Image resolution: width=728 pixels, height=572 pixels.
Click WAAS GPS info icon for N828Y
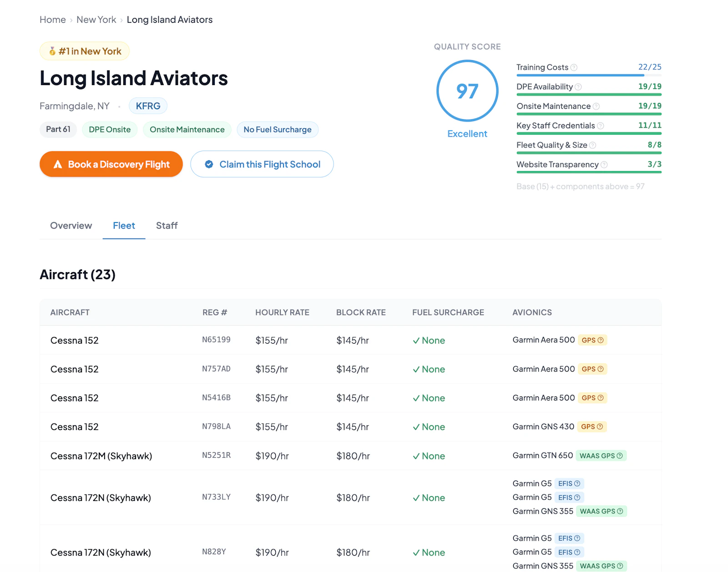[620, 566]
